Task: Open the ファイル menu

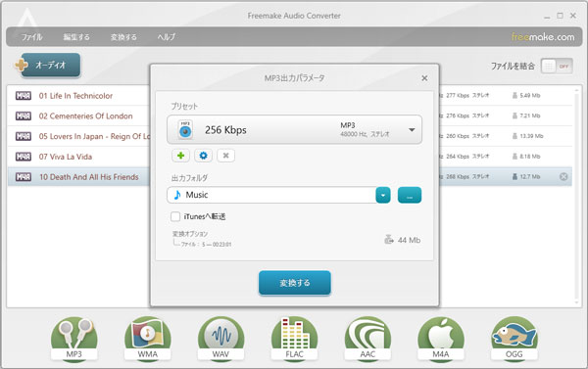Action: [x=31, y=37]
